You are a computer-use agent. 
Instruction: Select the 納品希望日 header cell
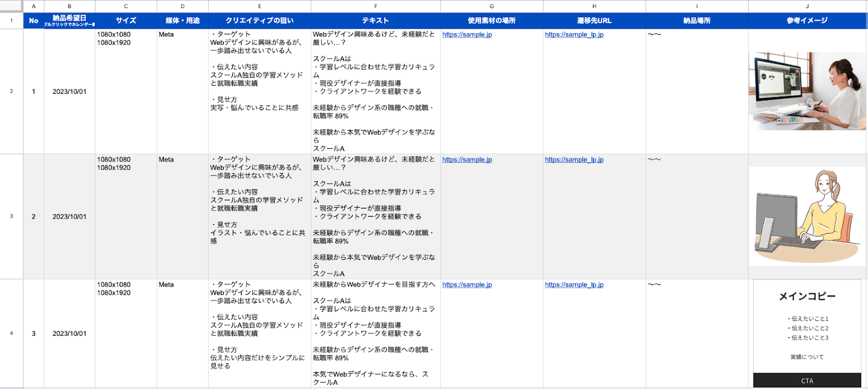click(69, 21)
